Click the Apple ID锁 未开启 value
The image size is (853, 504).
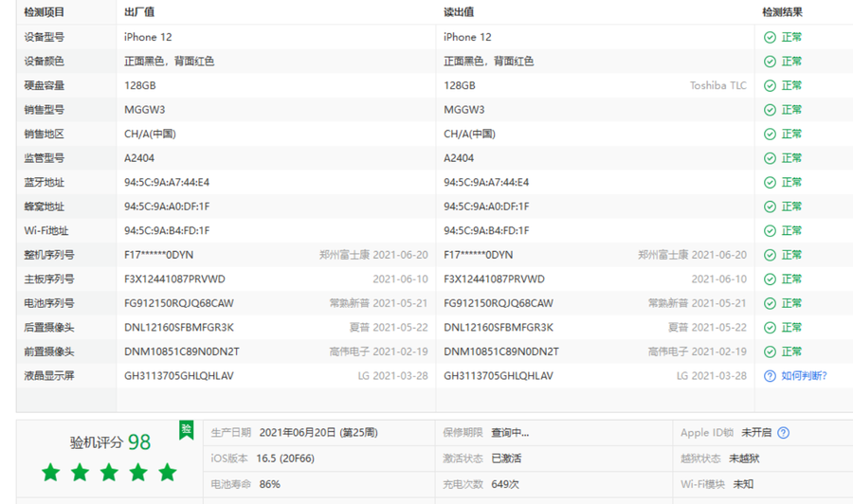[756, 433]
